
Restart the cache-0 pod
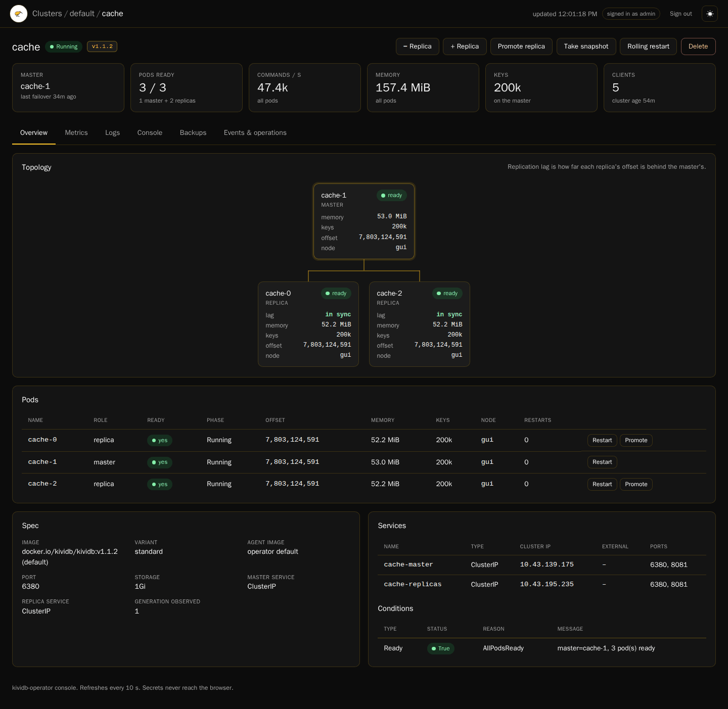tap(602, 440)
